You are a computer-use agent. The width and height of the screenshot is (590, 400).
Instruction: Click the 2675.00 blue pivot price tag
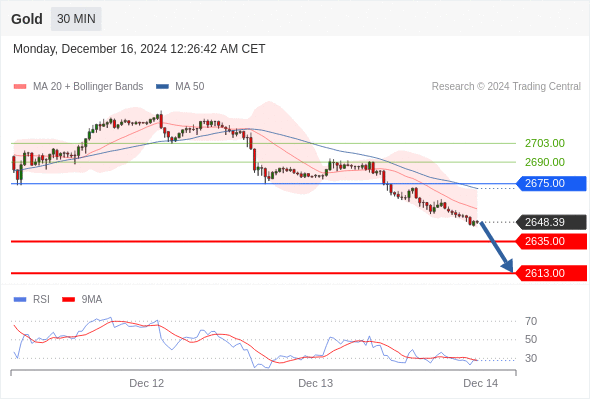551,184
